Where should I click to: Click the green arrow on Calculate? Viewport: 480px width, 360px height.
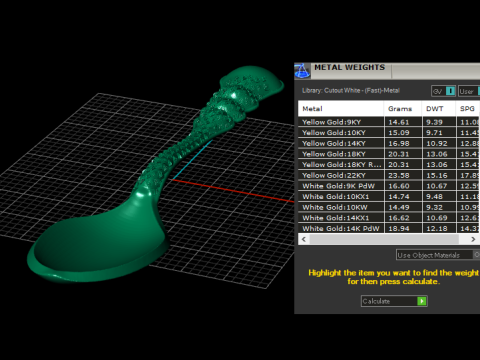click(422, 301)
